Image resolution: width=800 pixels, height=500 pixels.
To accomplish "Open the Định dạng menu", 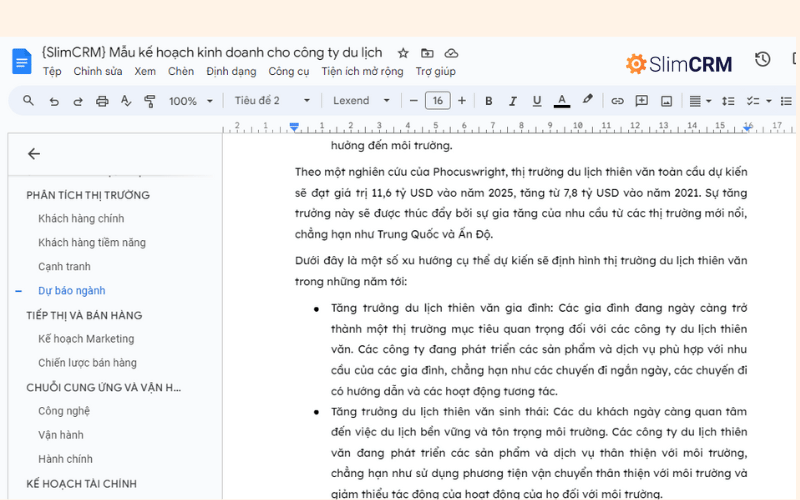I will (231, 71).
